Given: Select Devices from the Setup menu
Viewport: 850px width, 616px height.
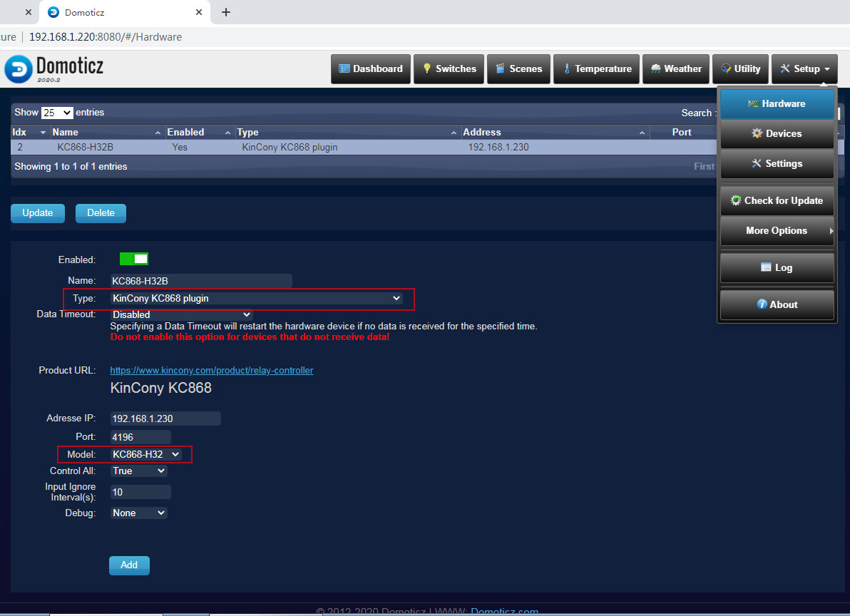Looking at the screenshot, I should point(777,134).
